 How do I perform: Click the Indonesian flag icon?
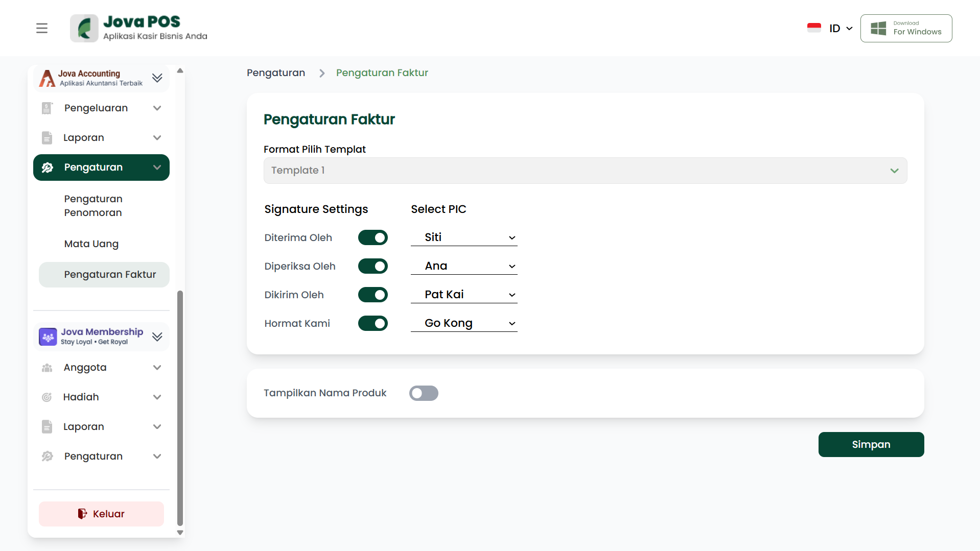[814, 28]
